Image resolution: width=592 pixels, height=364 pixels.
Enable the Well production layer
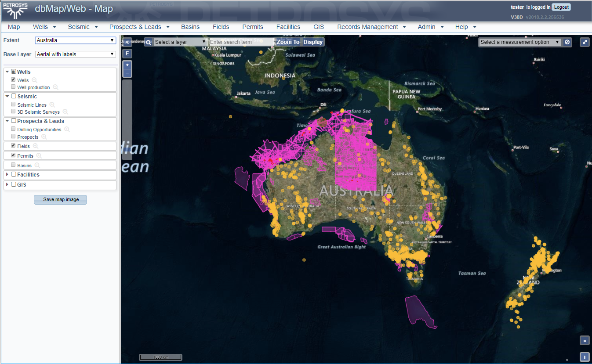[13, 87]
